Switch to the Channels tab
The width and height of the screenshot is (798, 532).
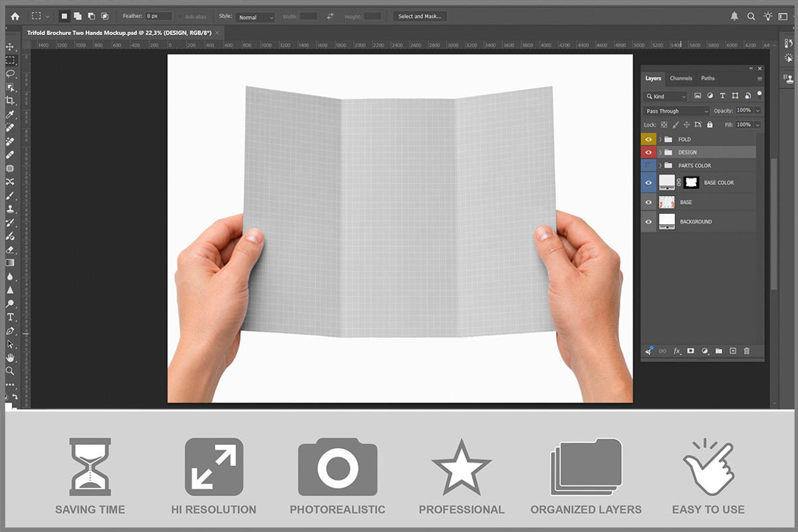click(x=681, y=78)
